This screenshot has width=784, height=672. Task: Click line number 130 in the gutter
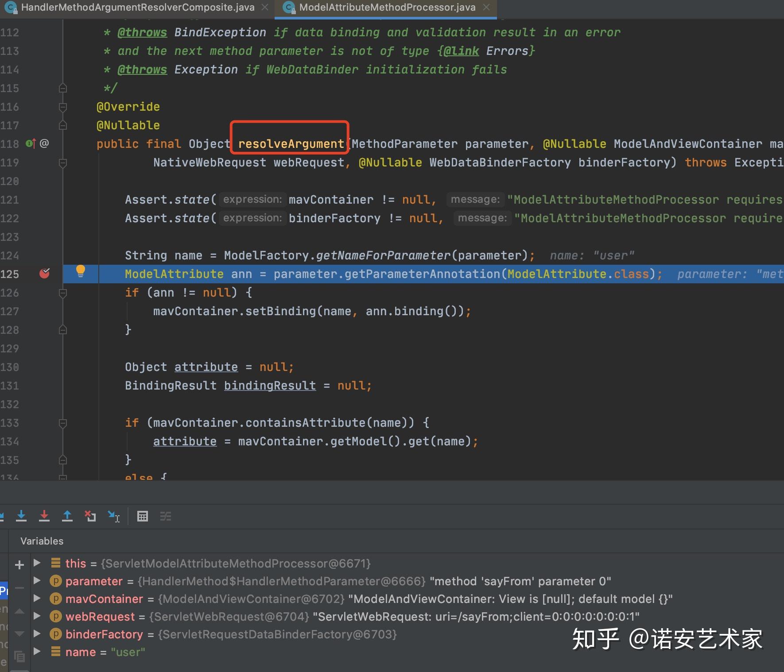(10, 367)
